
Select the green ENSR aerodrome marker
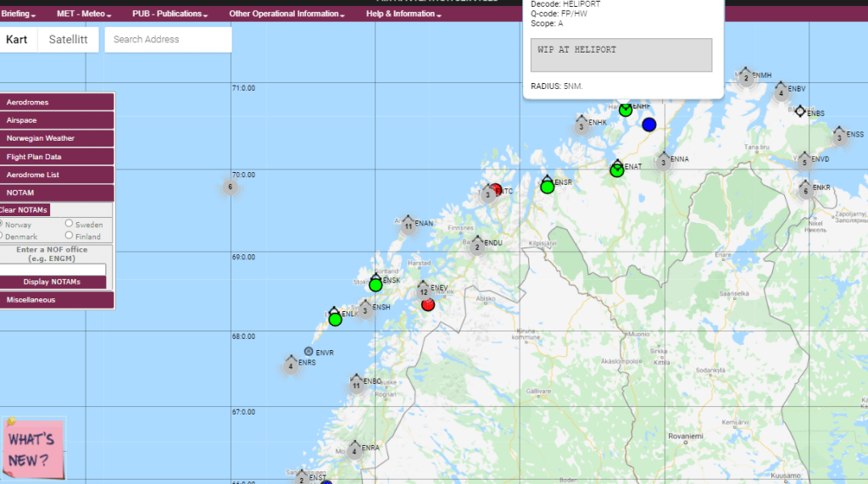[x=548, y=186]
